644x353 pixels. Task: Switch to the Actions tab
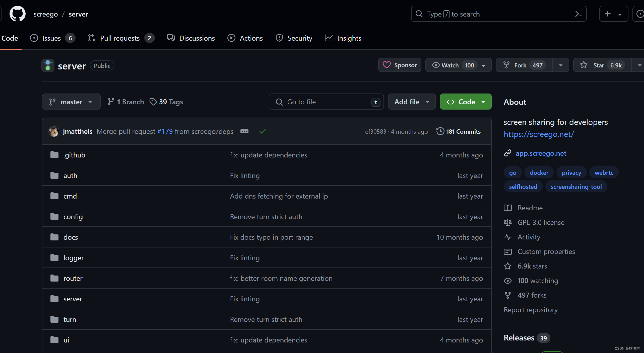pos(245,38)
